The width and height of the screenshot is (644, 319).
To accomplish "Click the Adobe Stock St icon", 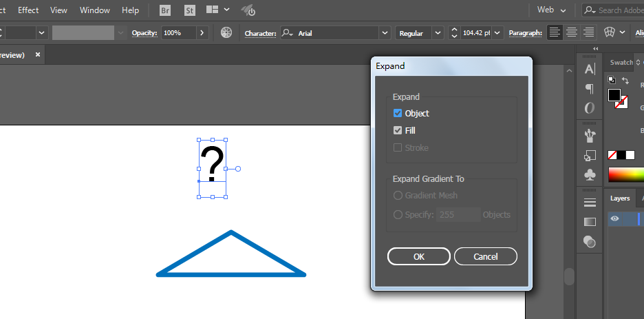I will pyautogui.click(x=189, y=10).
